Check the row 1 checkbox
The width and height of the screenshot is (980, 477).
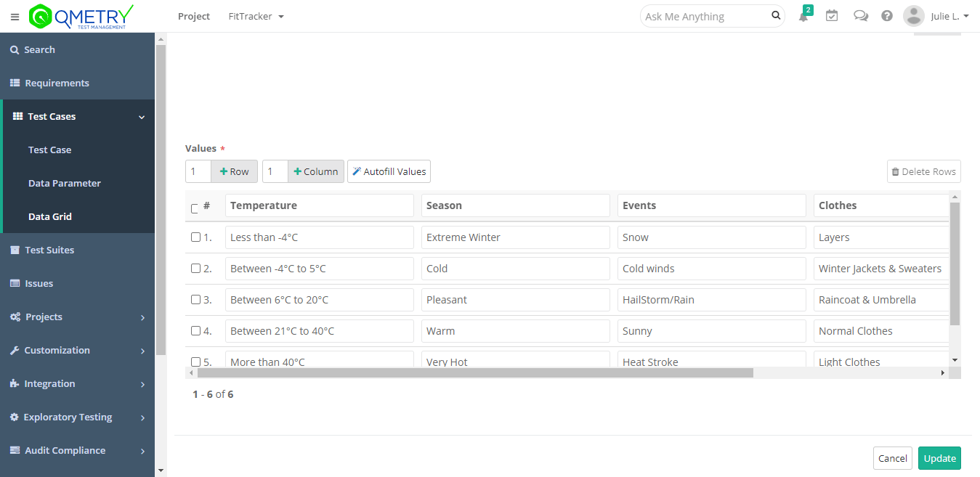coord(195,237)
